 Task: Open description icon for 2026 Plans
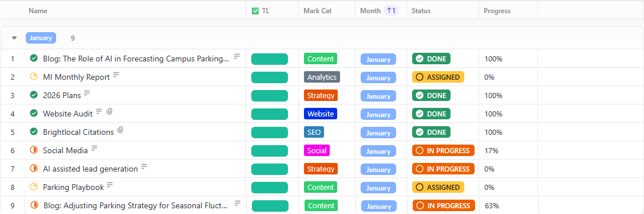(87, 93)
